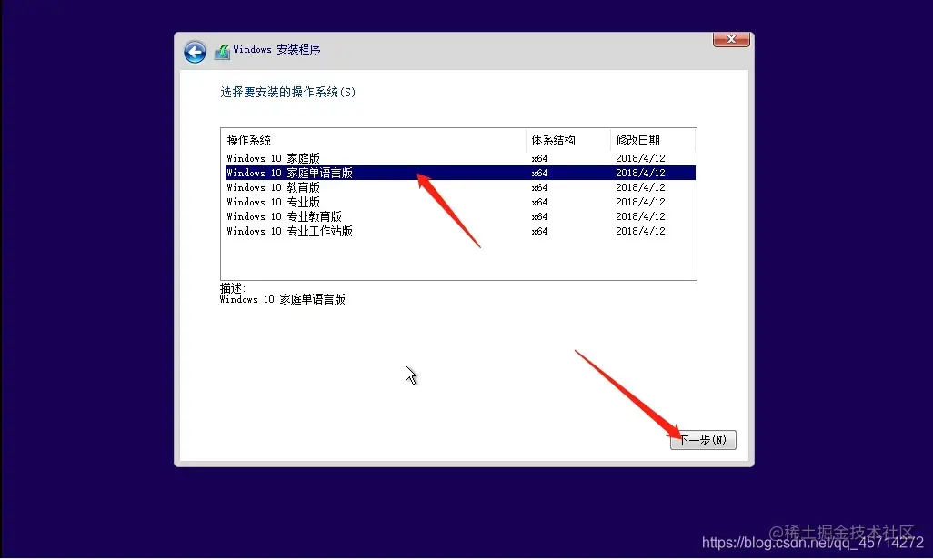Click the back arrow navigation icon
Image resolution: width=933 pixels, height=560 pixels.
click(x=195, y=52)
